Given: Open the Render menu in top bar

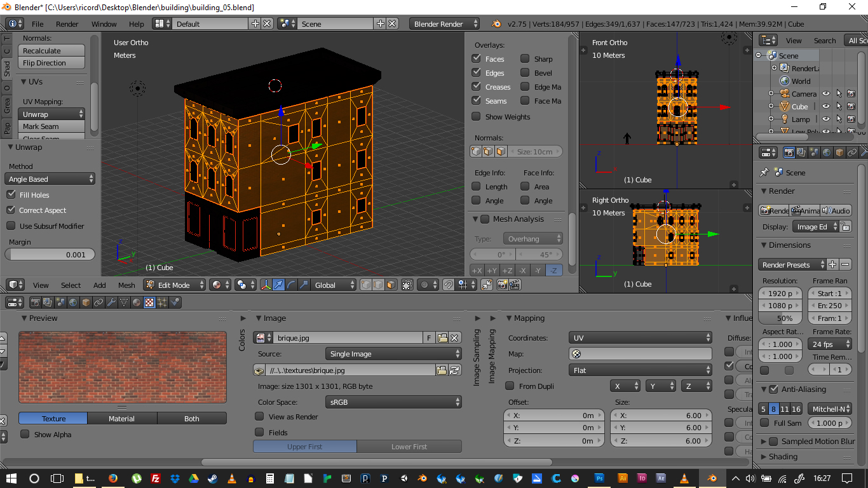Looking at the screenshot, I should tap(67, 24).
